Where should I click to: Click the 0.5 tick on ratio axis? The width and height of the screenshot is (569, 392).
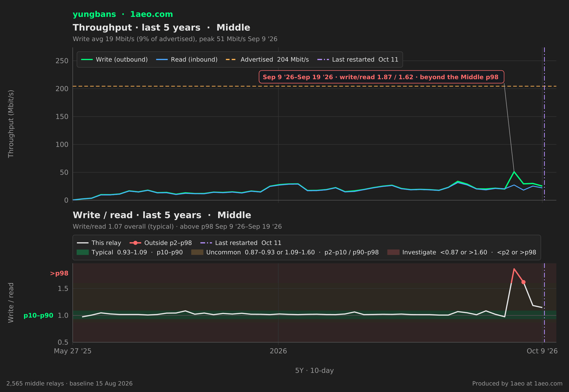tap(63, 342)
